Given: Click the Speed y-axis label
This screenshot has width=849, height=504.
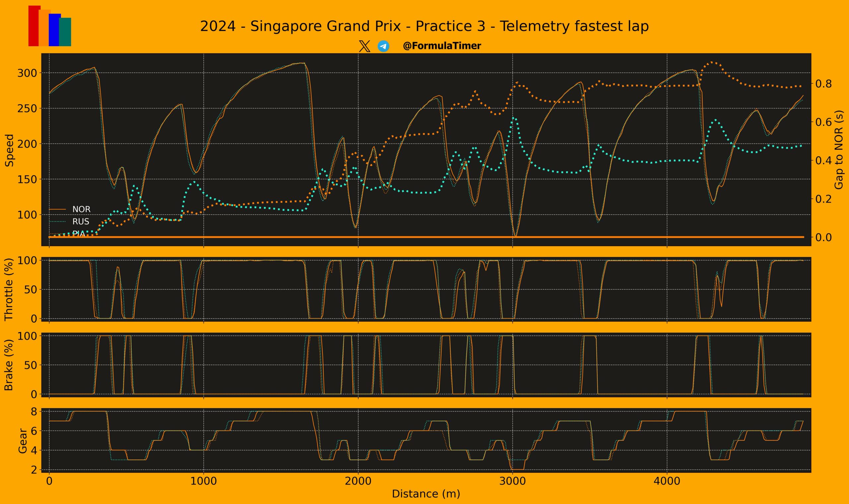Looking at the screenshot, I should pos(10,150).
